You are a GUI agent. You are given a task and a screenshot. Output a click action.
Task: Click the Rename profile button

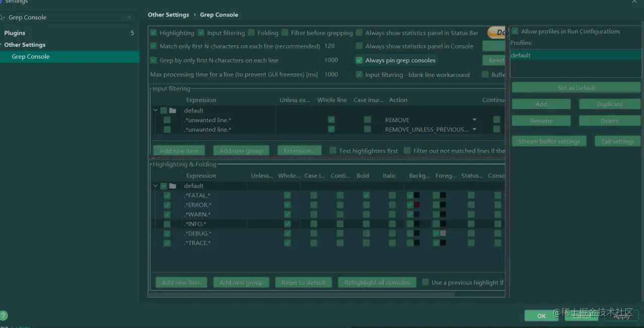click(x=541, y=121)
